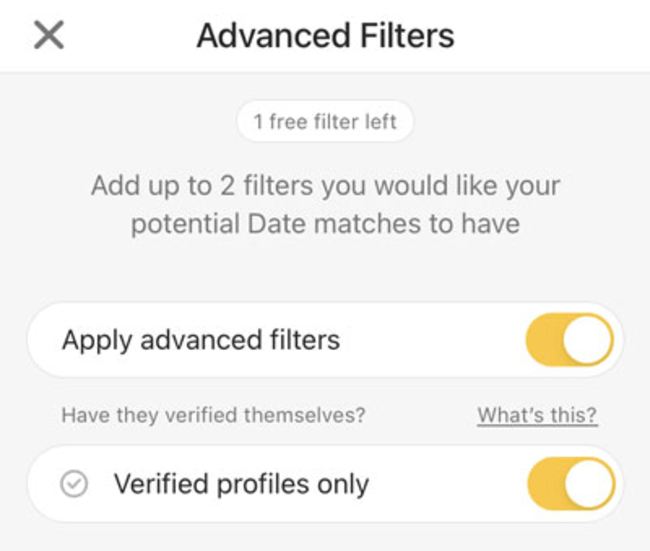Click the yellow track of Verified profiles switch

pyautogui.click(x=546, y=485)
